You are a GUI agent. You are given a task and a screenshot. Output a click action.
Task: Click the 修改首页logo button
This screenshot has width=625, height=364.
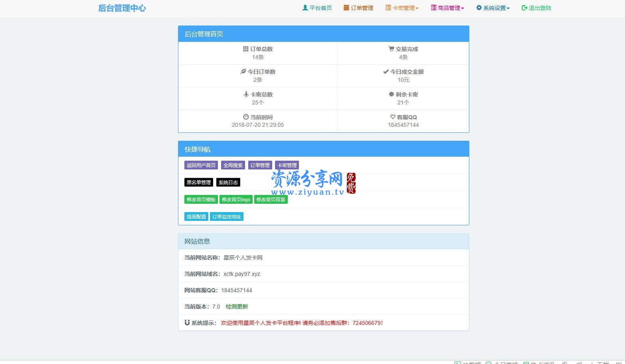coord(236,199)
